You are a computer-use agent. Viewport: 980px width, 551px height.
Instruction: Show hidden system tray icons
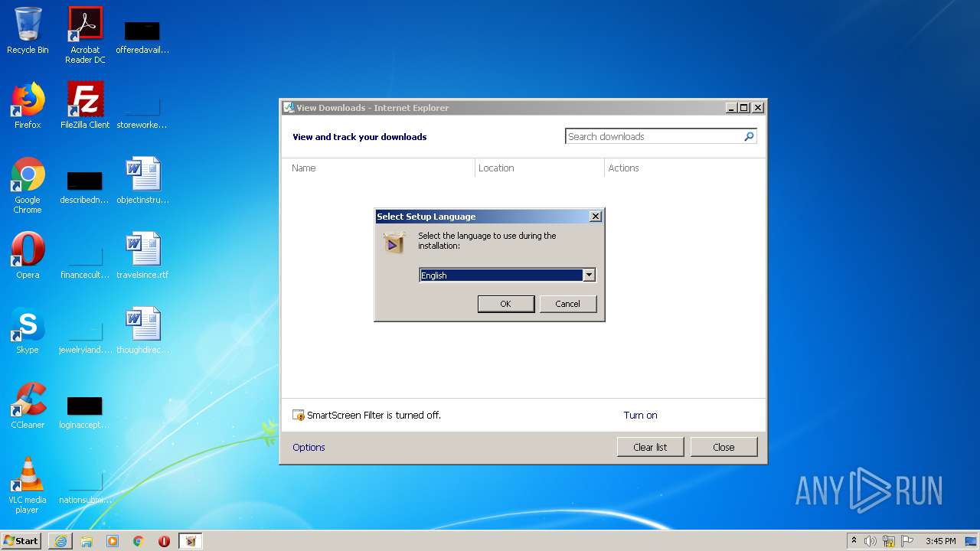click(x=854, y=541)
